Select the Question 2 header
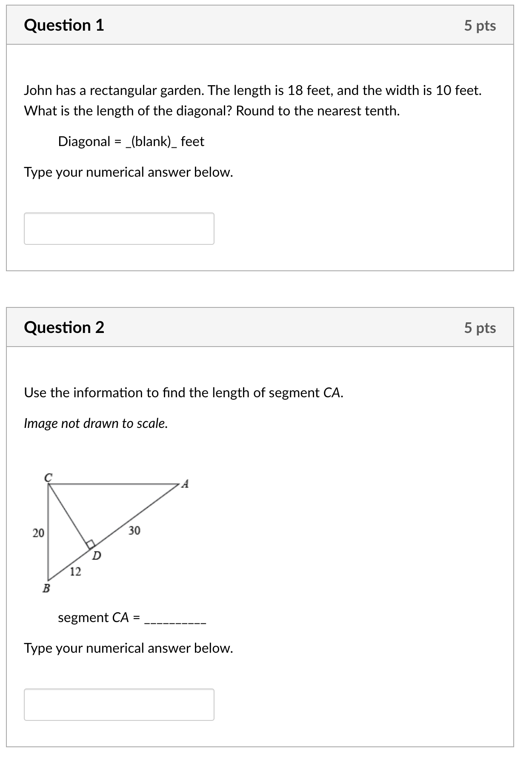Viewport: 532px width, 763px height. [64, 328]
